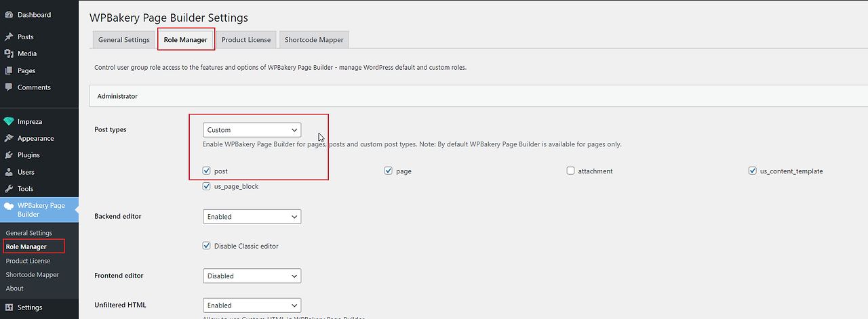Click the Comments speech bubble icon
The height and width of the screenshot is (319, 868).
pos(9,87)
